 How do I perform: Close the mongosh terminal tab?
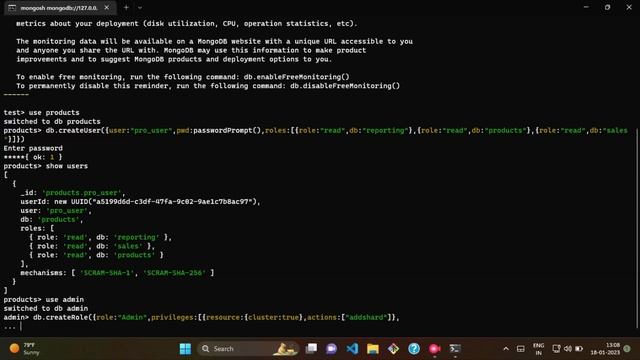107,8
